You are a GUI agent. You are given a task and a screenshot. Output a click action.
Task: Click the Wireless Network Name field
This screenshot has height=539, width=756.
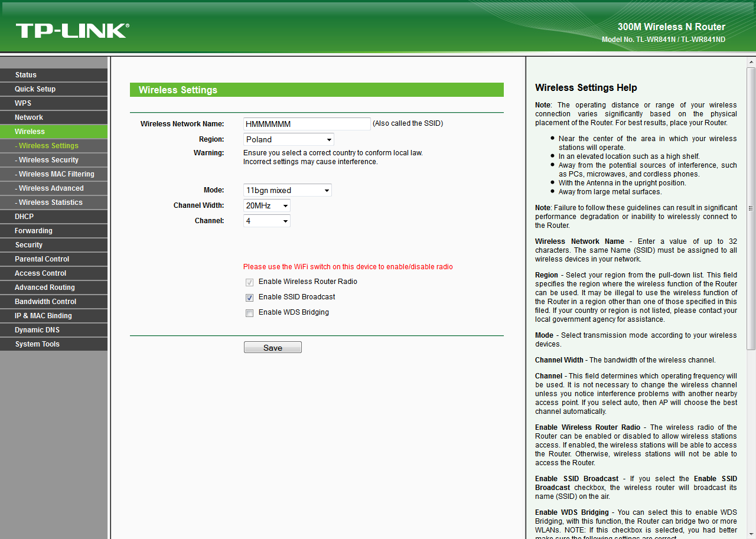307,124
